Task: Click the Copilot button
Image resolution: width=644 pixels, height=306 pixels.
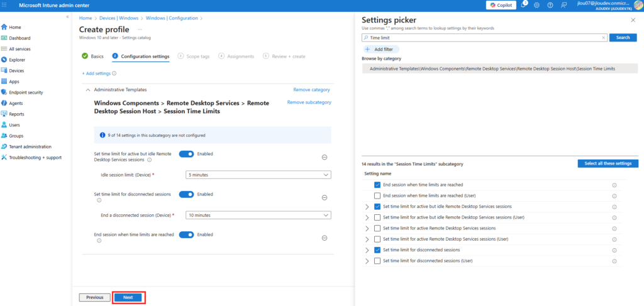Action: 500,5
